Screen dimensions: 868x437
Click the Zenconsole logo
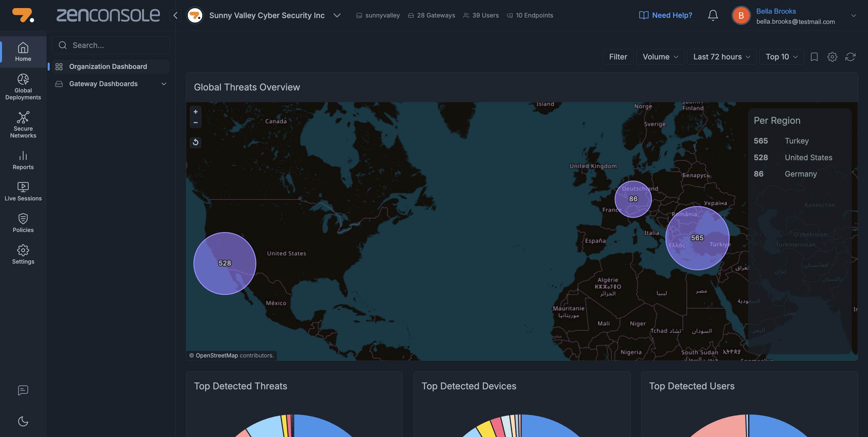click(x=108, y=15)
